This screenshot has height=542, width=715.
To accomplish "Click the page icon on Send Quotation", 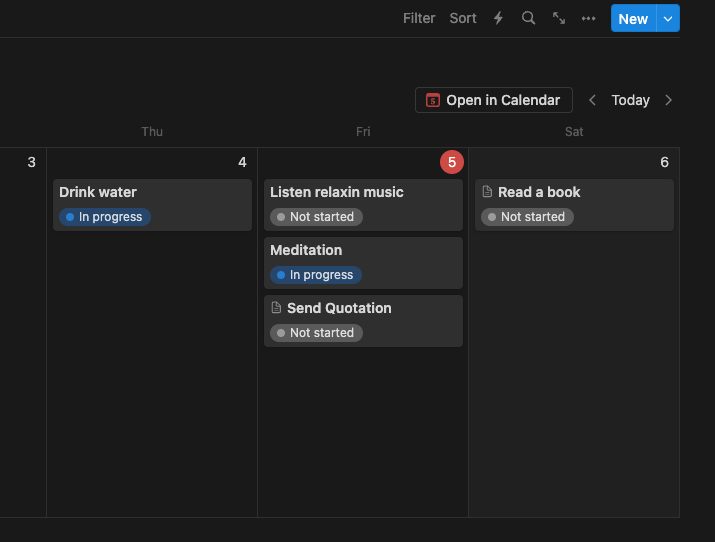I will click(277, 308).
